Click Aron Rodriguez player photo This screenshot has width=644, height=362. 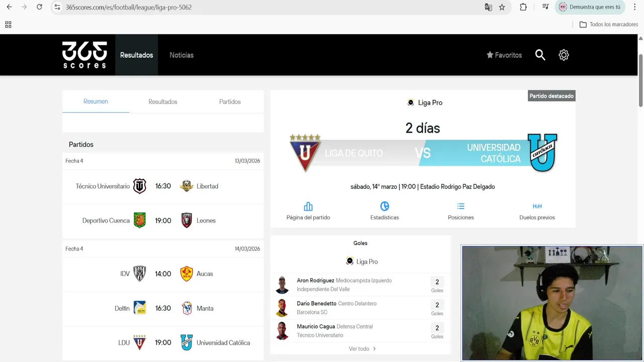282,285
